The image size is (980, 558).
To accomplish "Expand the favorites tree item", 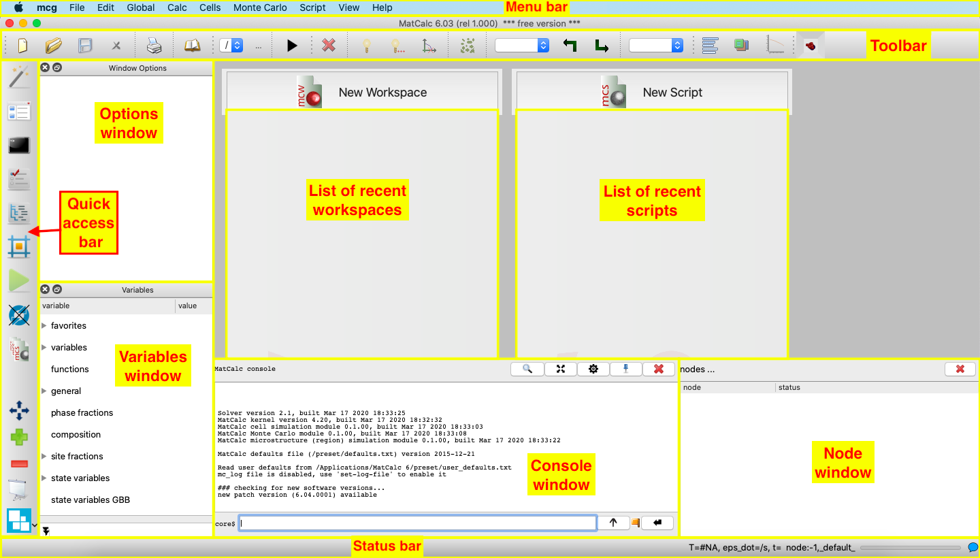I will point(44,326).
